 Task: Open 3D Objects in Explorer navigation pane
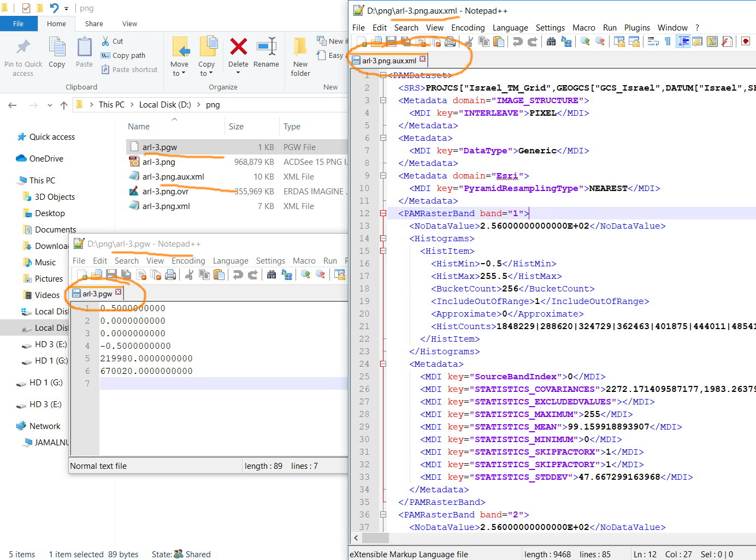[55, 197]
